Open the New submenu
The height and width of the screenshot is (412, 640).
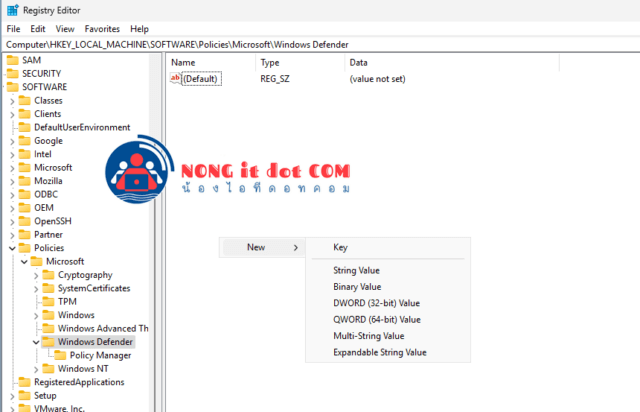262,247
